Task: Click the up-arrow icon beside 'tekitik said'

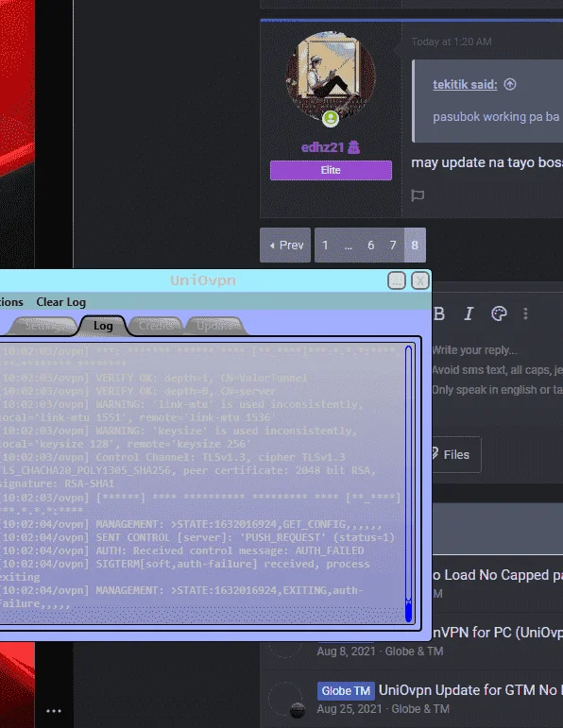Action: coord(510,84)
